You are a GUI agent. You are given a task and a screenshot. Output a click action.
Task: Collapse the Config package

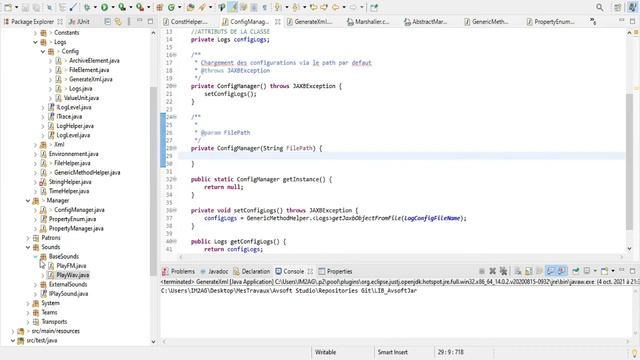(43, 51)
